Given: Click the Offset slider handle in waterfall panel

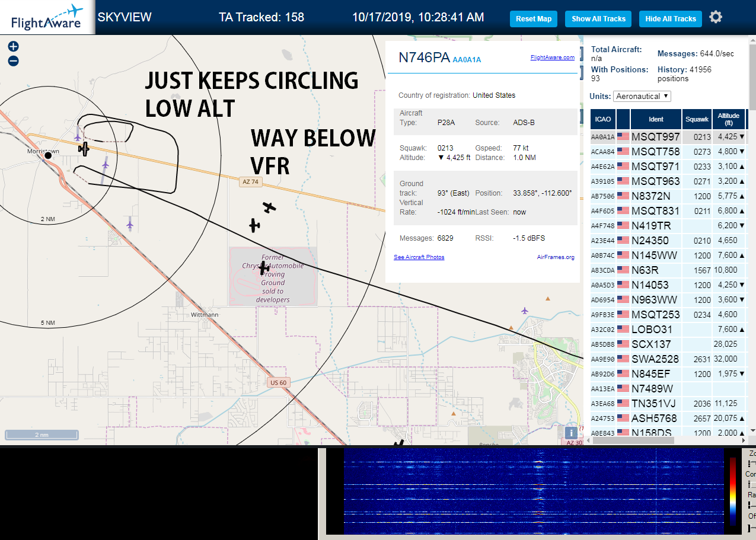Looking at the screenshot, I should click(750, 528).
